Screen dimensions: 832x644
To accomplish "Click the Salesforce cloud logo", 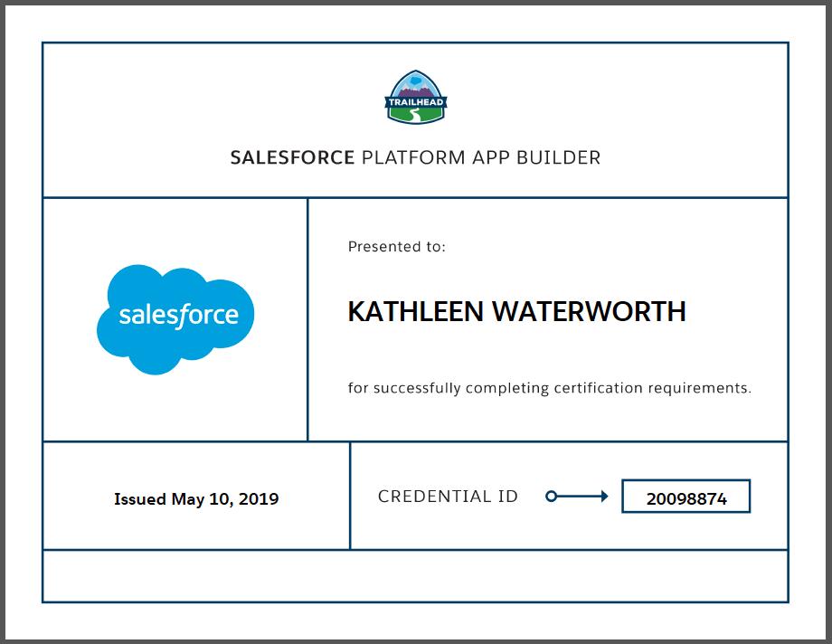I will pyautogui.click(x=175, y=319).
